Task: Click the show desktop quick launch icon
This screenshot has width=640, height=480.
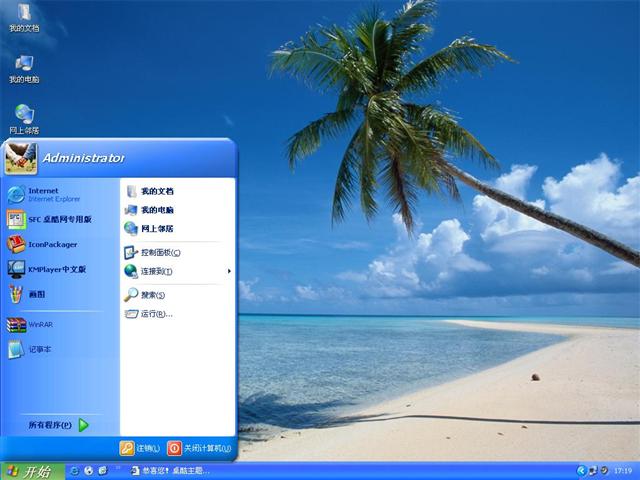Action: coord(103,471)
